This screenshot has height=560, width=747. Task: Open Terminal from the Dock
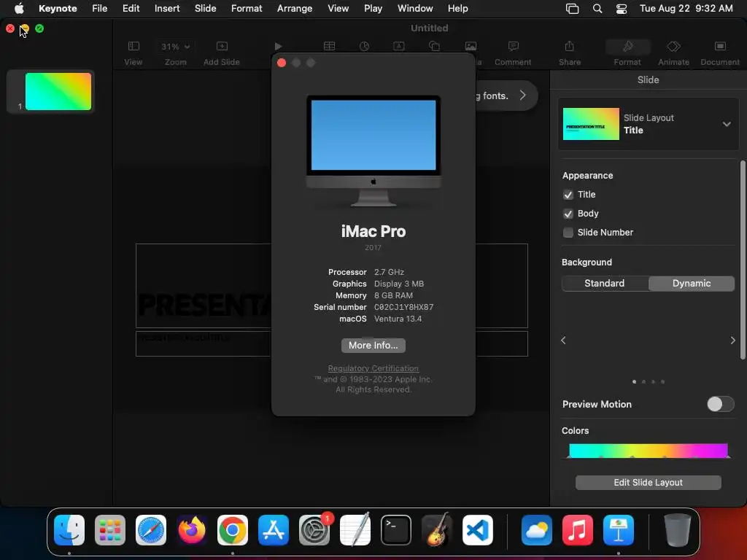[396, 530]
